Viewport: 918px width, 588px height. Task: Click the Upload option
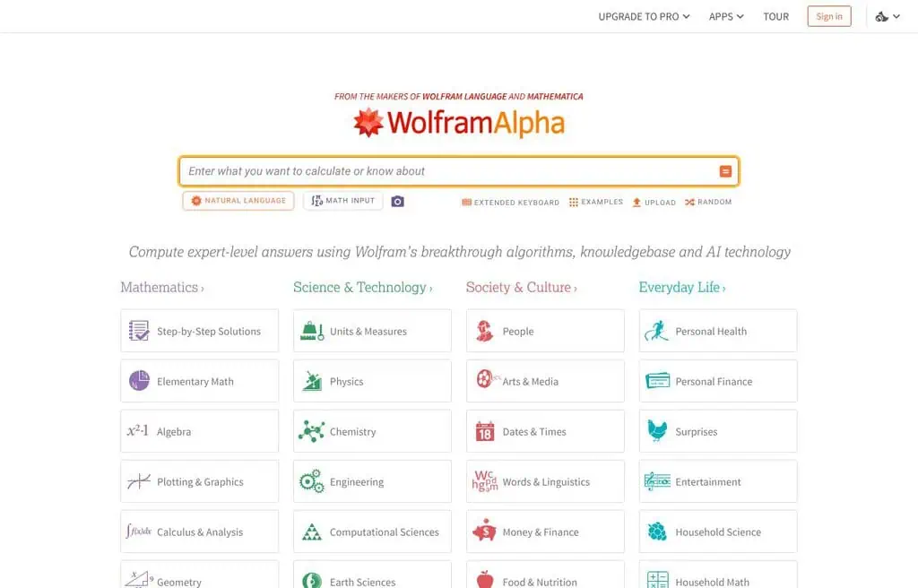tap(654, 202)
